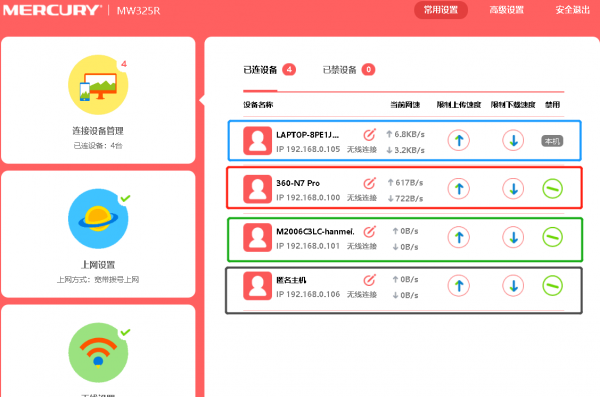The width and height of the screenshot is (600, 397).
Task: Limit upload speed for LAPTOP-8PE1J
Action: [x=458, y=141]
